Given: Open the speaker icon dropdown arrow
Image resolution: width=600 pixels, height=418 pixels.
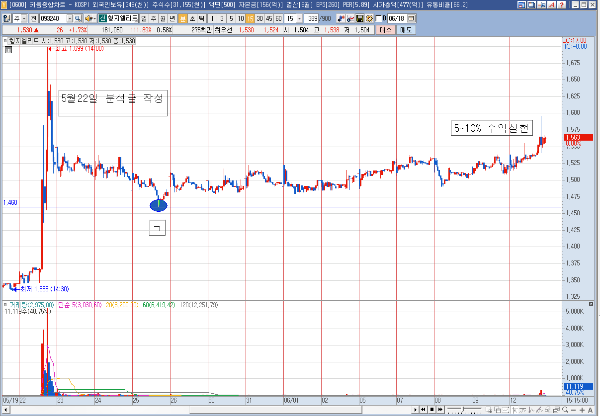Looking at the screenshot, I should pos(94,18).
